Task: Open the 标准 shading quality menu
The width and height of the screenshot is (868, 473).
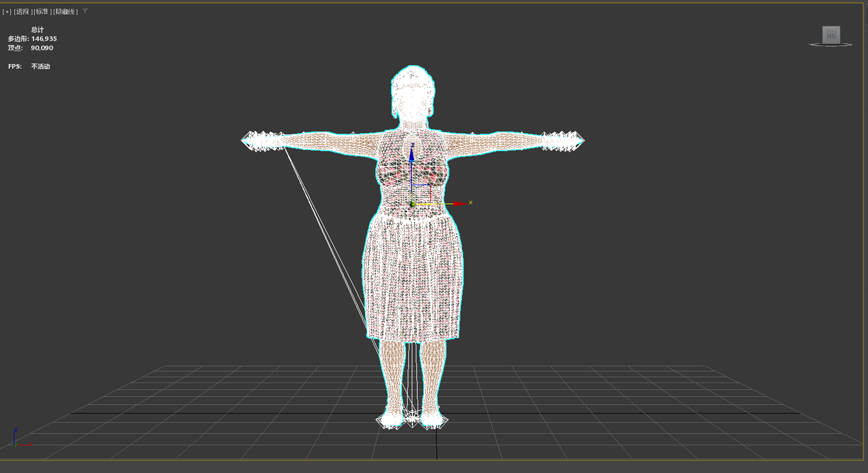Action: point(42,12)
